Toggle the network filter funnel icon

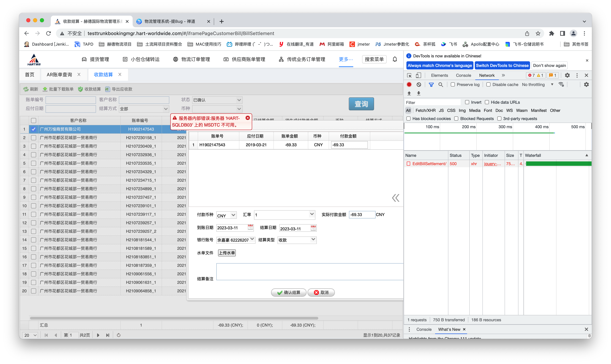click(x=431, y=85)
